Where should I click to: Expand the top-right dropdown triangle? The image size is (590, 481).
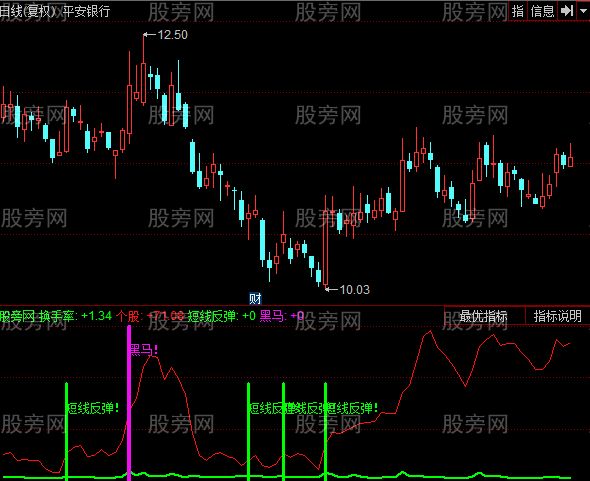click(x=583, y=11)
